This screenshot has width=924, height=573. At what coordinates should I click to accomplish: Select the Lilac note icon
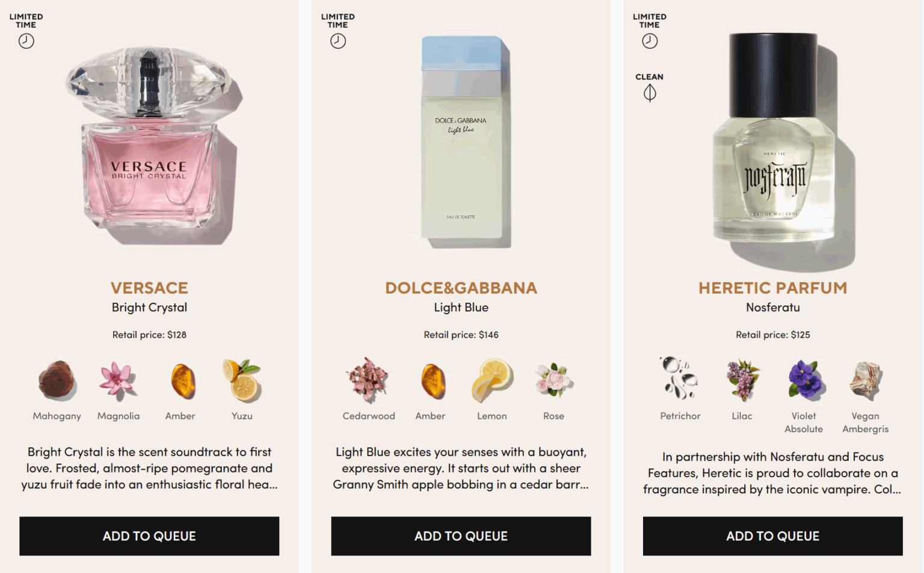pyautogui.click(x=742, y=380)
